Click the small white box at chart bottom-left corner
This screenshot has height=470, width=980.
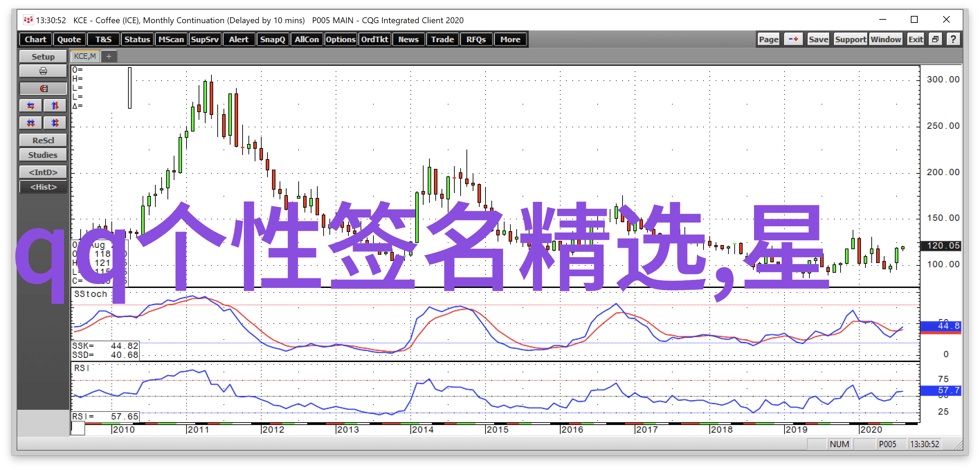[x=78, y=428]
